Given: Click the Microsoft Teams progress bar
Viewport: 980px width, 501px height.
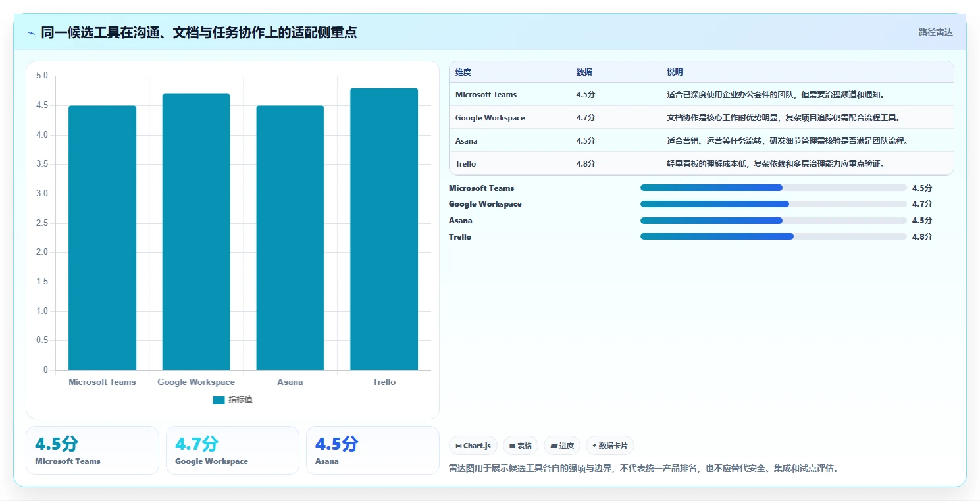Looking at the screenshot, I should click(773, 188).
